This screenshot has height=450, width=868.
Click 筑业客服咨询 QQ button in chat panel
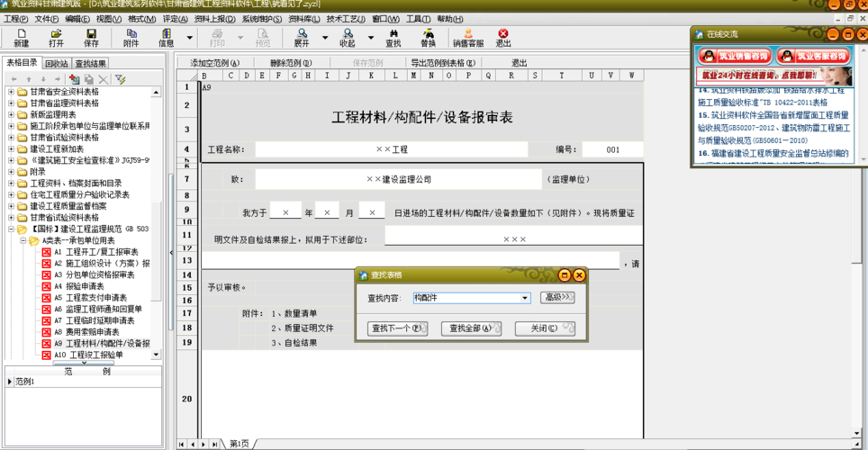(x=814, y=56)
